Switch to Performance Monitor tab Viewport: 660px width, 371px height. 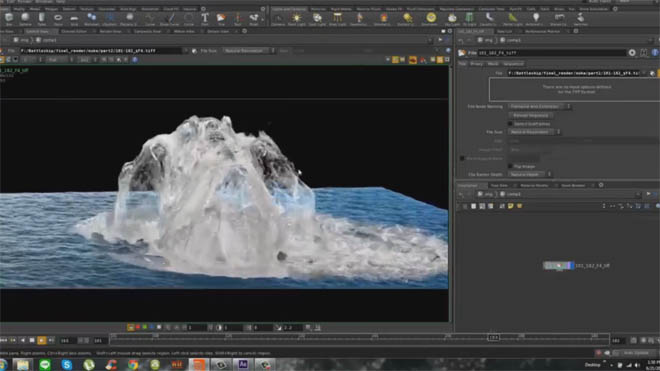click(543, 31)
